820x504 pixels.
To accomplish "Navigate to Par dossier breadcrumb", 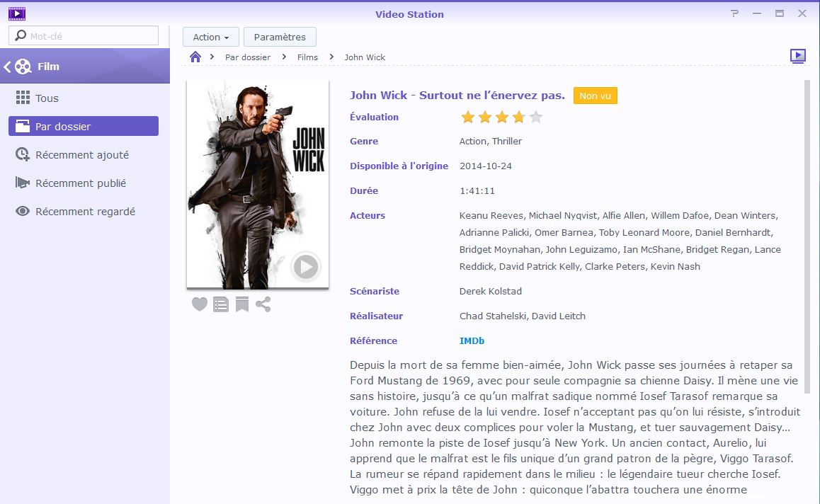I will tap(247, 57).
